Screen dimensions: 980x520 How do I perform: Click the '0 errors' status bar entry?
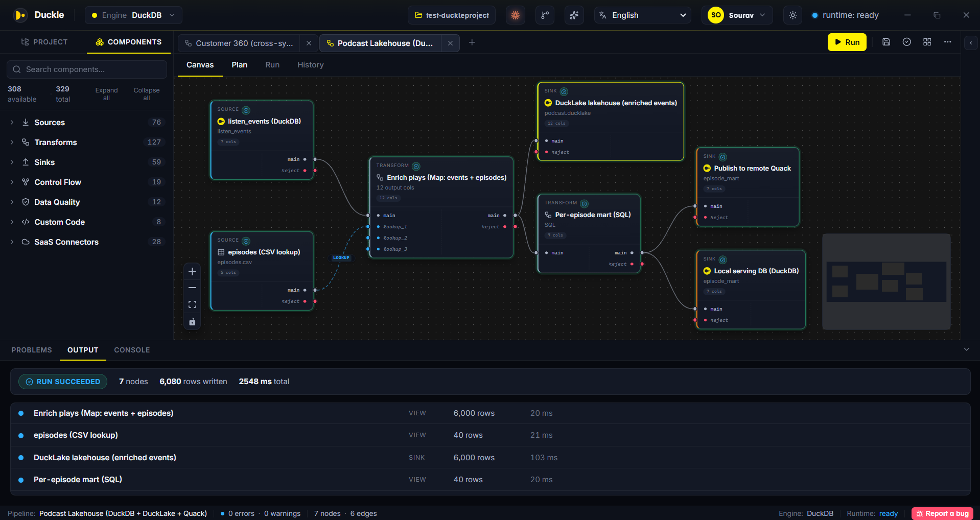coord(237,513)
